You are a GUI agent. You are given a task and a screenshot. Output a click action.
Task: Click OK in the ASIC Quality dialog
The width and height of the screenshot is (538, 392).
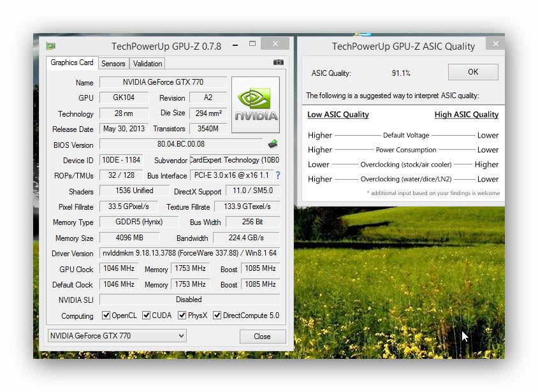473,71
